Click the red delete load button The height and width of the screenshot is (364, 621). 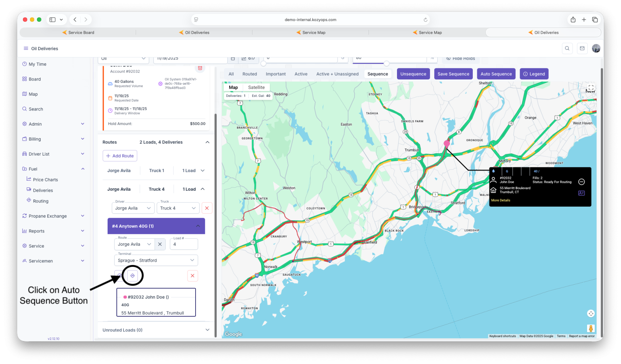tap(192, 276)
